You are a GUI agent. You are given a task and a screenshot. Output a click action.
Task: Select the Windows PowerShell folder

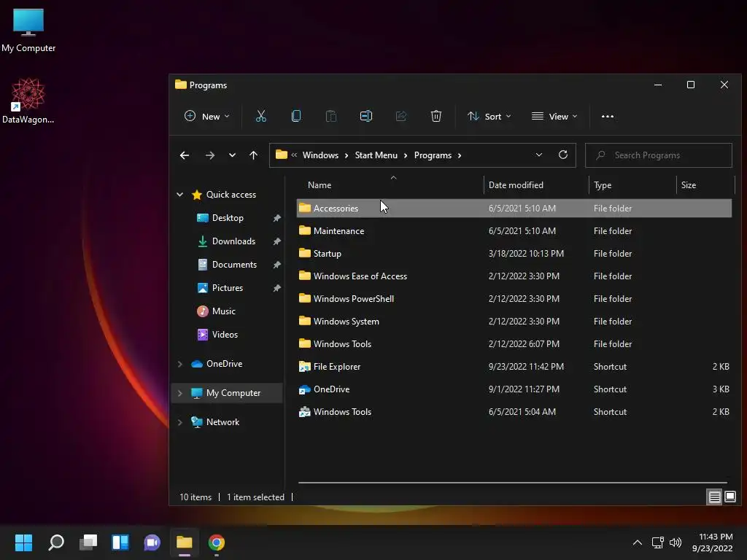pyautogui.click(x=514, y=298)
